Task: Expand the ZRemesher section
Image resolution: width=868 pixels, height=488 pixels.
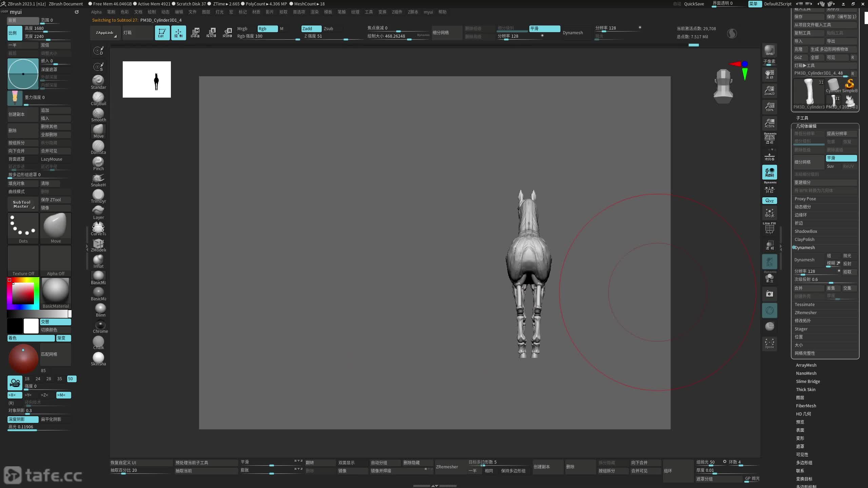Action: (x=806, y=312)
